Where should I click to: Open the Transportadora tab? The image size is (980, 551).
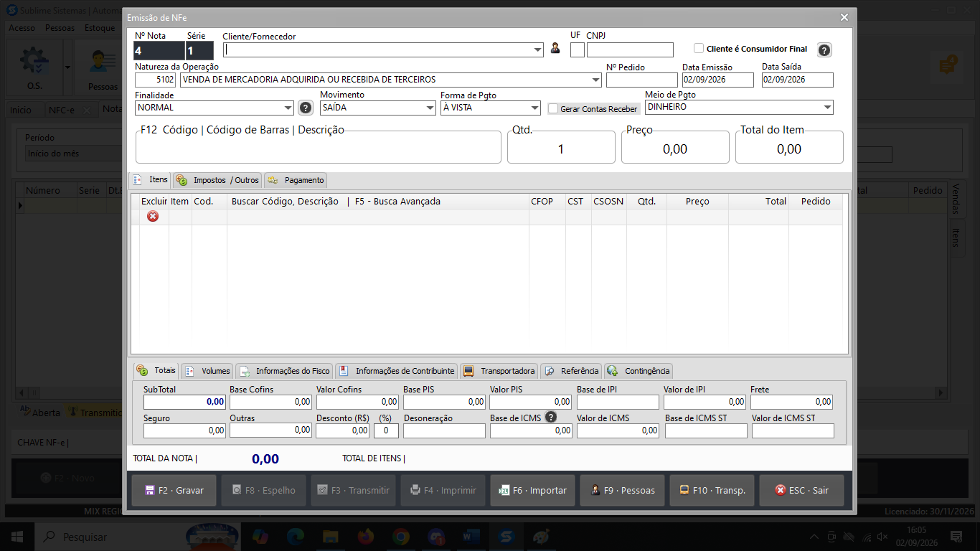tap(499, 371)
